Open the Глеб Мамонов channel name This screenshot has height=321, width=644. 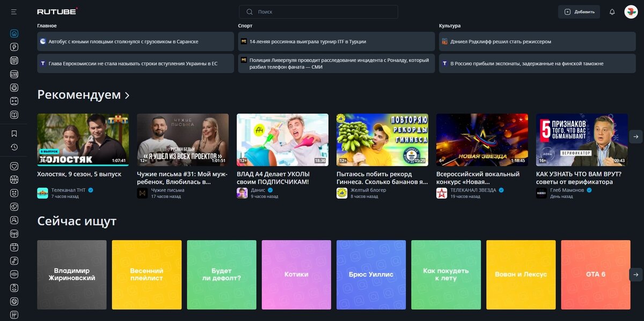(567, 190)
